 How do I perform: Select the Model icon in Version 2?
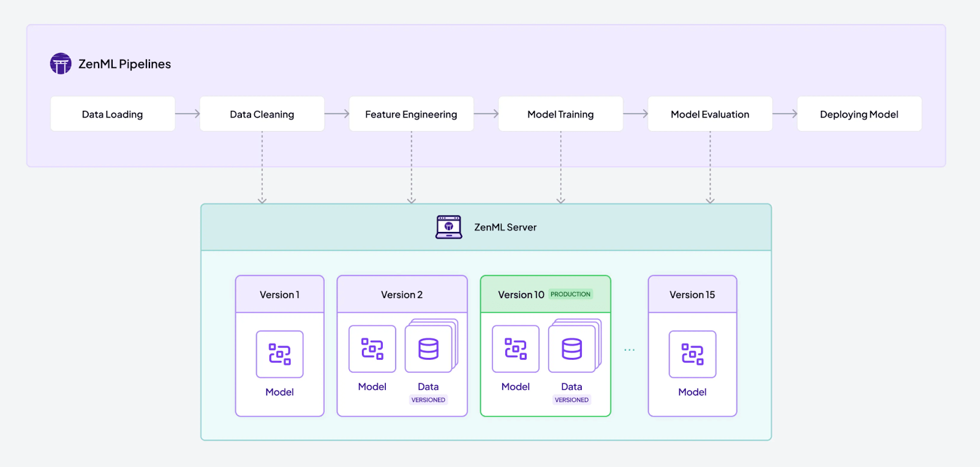point(372,349)
